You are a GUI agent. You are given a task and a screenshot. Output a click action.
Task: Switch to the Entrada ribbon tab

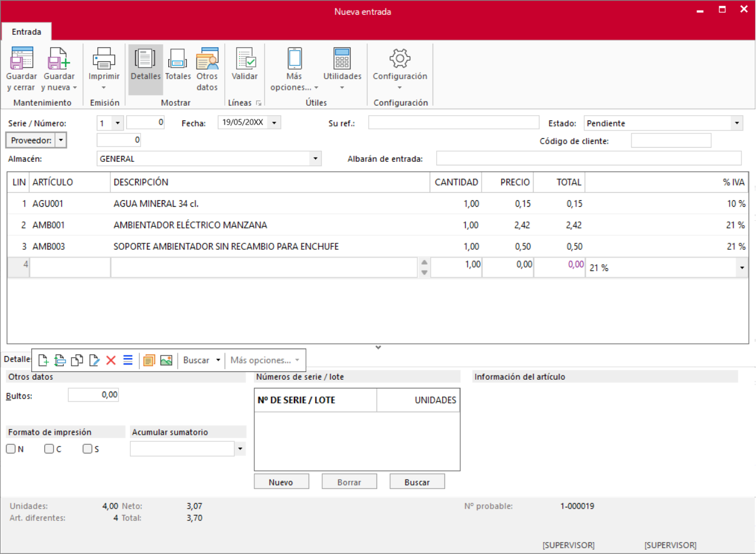click(x=27, y=31)
